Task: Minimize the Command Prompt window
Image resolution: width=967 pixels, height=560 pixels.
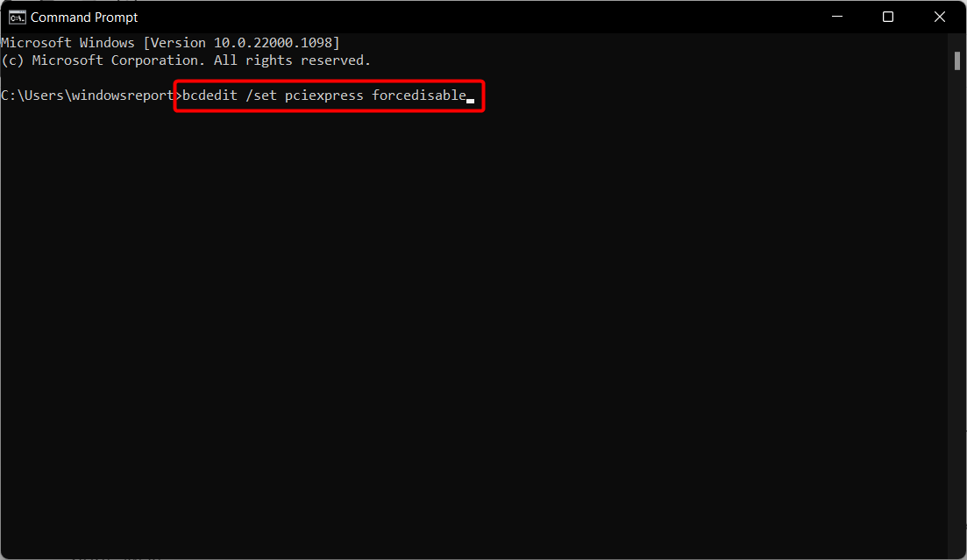Action: (837, 17)
